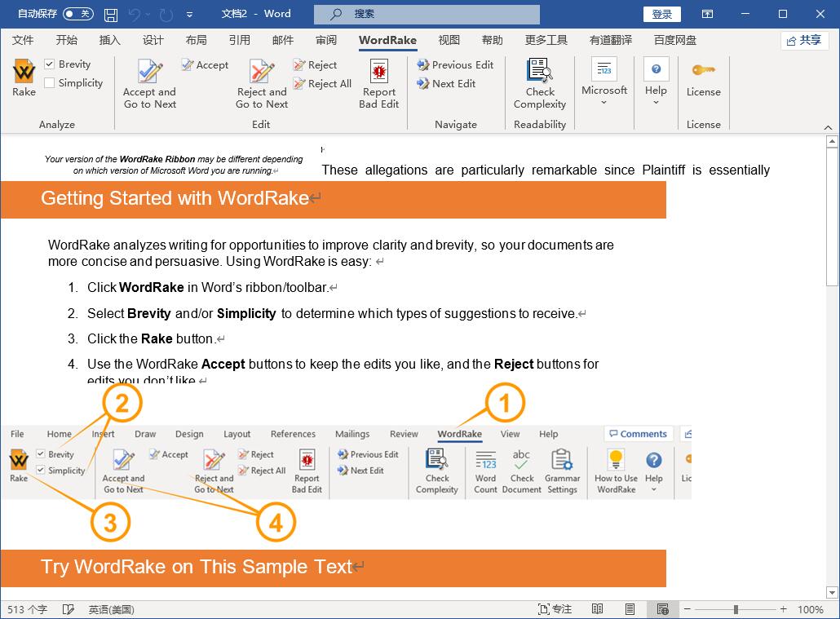Click the Undo arrow in the title bar

coord(134,15)
